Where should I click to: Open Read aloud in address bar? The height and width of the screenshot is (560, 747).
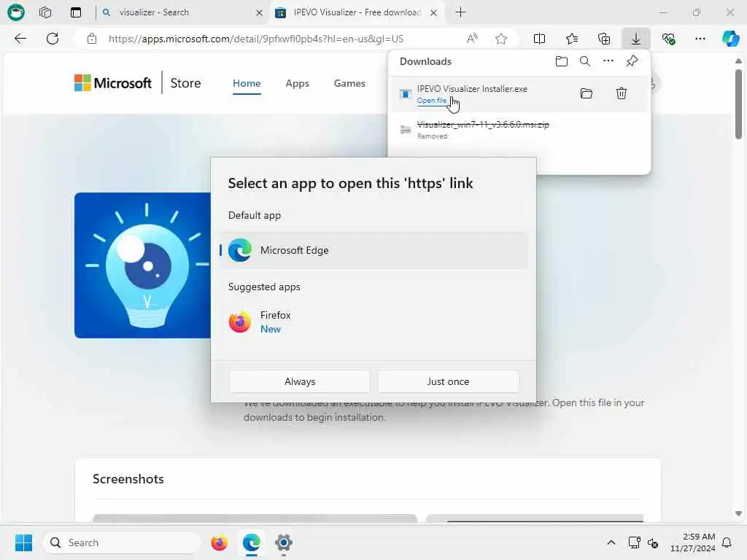coord(472,39)
